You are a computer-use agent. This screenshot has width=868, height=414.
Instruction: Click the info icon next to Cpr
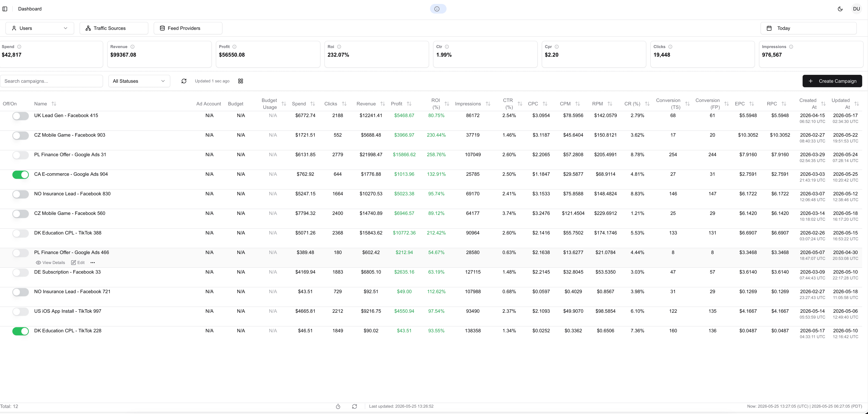557,47
